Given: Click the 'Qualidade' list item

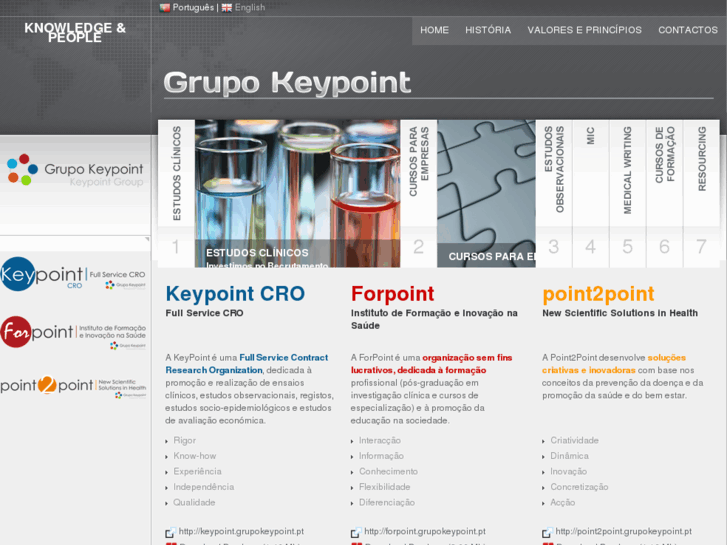Looking at the screenshot, I should coord(194,502).
